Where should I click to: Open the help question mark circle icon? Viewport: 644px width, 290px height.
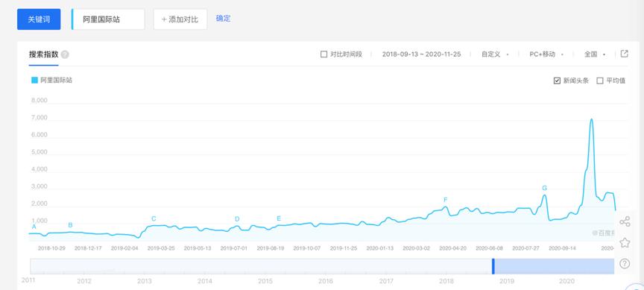point(625,263)
